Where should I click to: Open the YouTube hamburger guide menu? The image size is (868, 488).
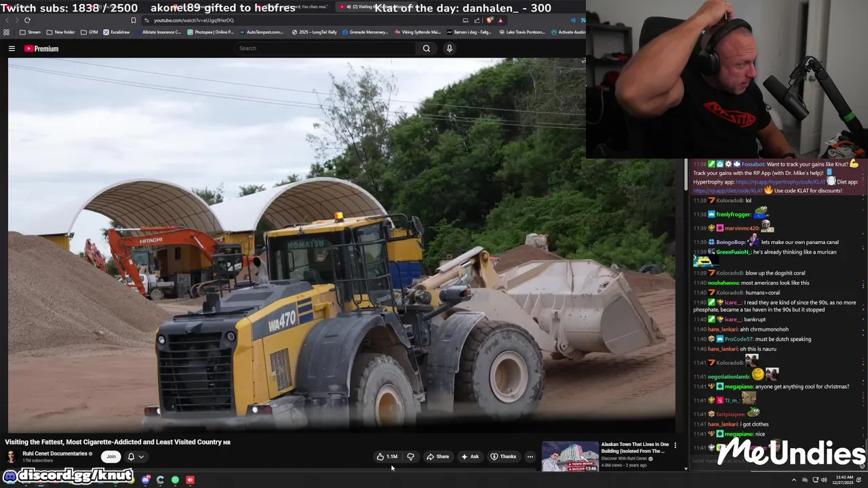pos(12,48)
